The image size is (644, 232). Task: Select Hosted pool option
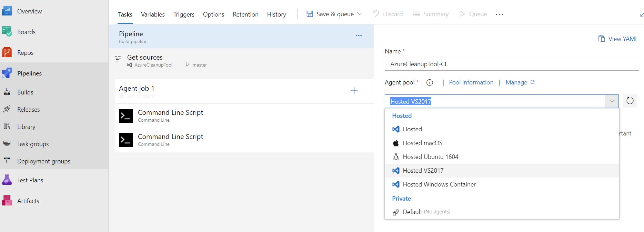pyautogui.click(x=502, y=129)
